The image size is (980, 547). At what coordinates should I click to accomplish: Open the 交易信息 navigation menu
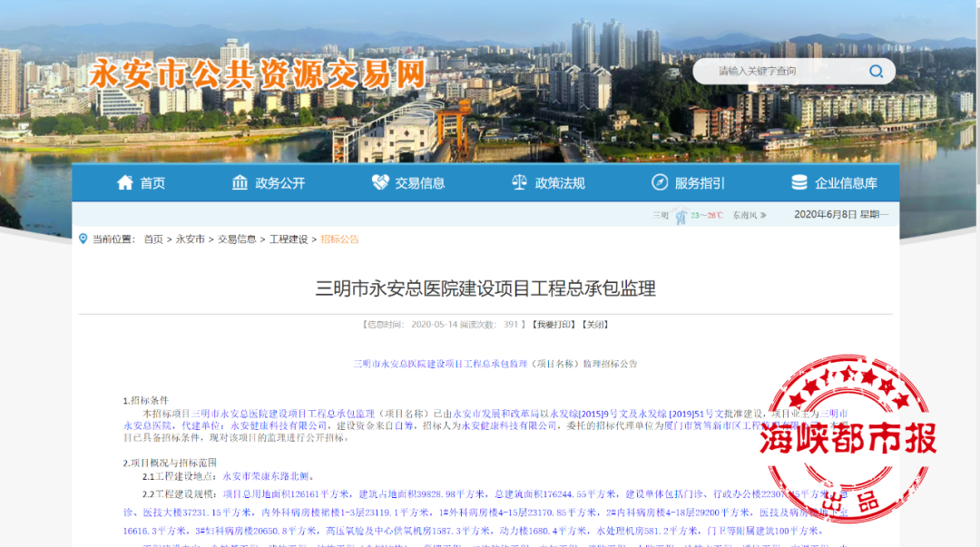[422, 182]
